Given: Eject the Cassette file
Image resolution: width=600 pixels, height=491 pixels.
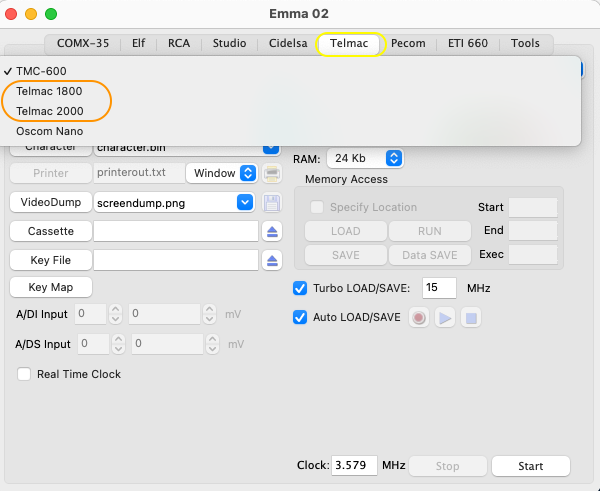Looking at the screenshot, I should click(x=272, y=232).
